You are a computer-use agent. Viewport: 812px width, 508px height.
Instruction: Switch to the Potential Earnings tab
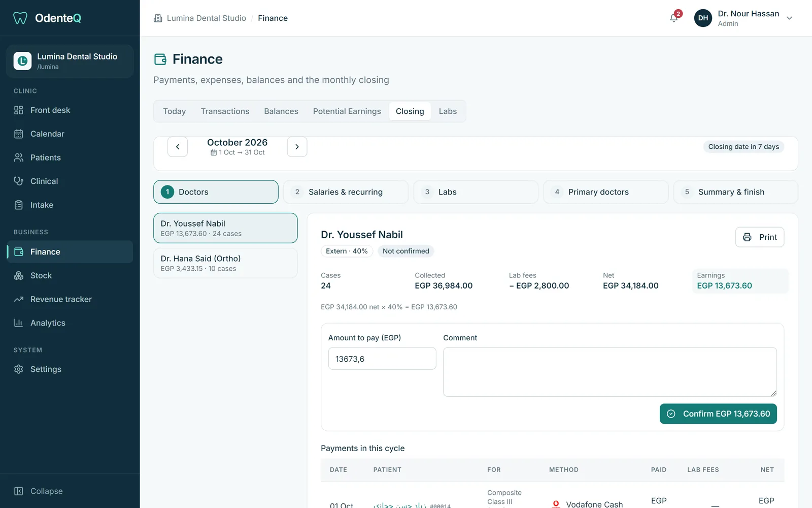tap(347, 111)
